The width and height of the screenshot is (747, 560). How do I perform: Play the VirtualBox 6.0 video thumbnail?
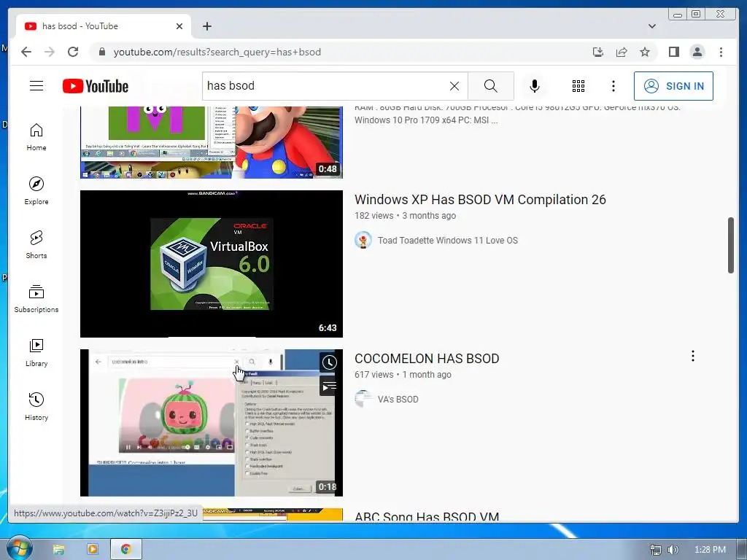(211, 264)
